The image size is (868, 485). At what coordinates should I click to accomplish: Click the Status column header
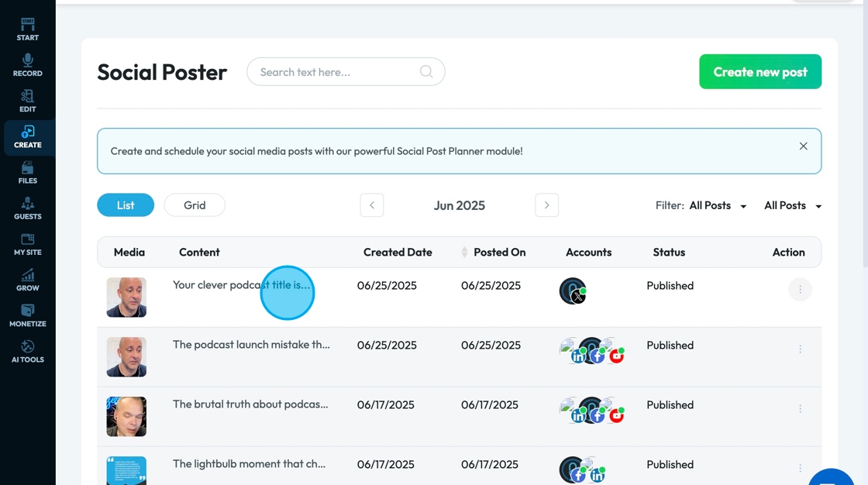tap(669, 253)
